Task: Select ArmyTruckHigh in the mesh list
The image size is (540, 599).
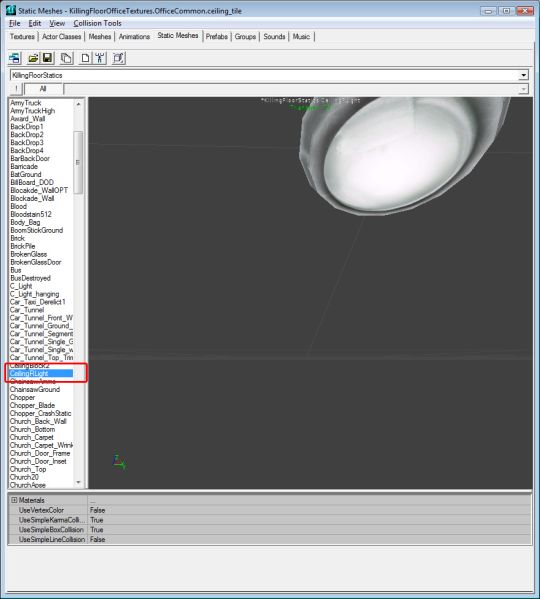Action: point(32,111)
